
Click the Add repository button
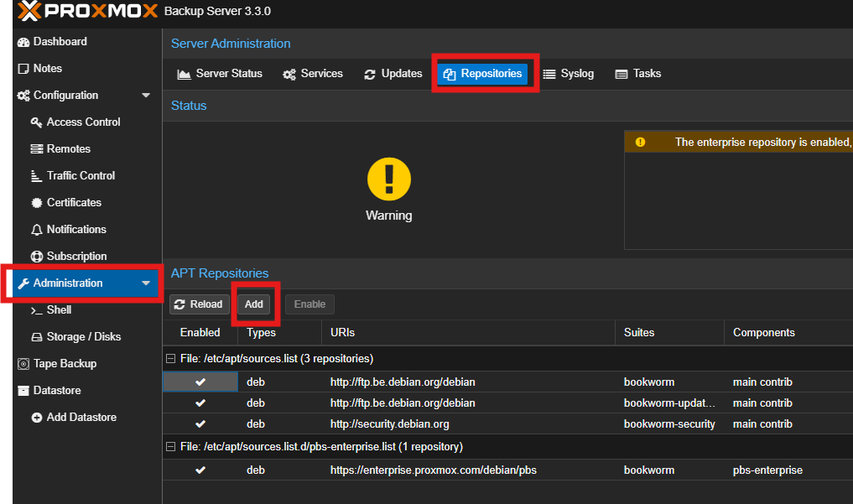(253, 304)
